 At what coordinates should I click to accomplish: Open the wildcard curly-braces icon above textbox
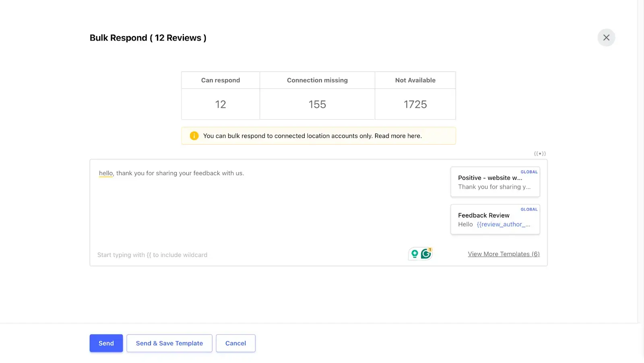(x=540, y=154)
